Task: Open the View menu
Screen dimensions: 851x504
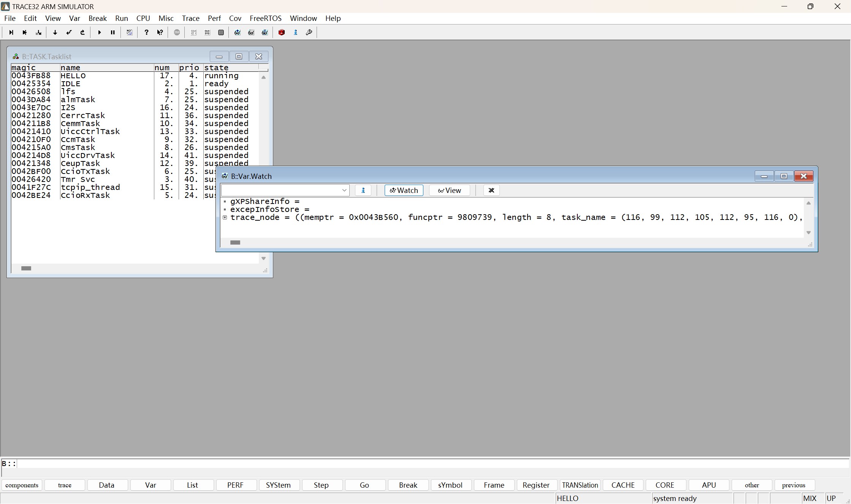Action: click(x=53, y=18)
